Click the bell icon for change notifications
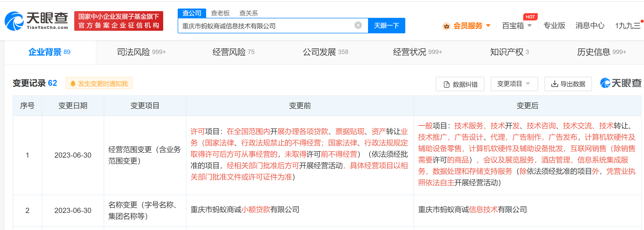Viewport: 644px width, 230px height. pos(73,83)
